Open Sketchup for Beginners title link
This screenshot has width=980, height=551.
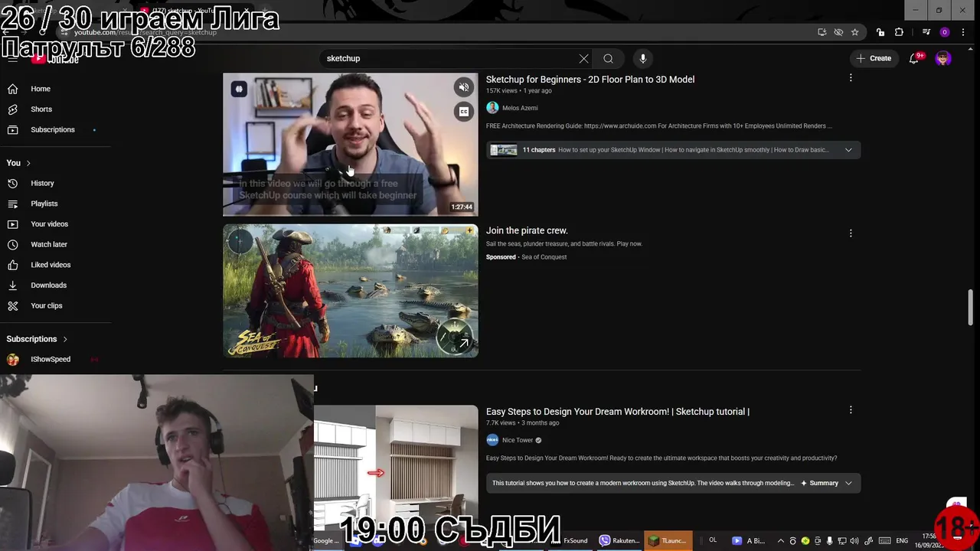pyautogui.click(x=590, y=80)
